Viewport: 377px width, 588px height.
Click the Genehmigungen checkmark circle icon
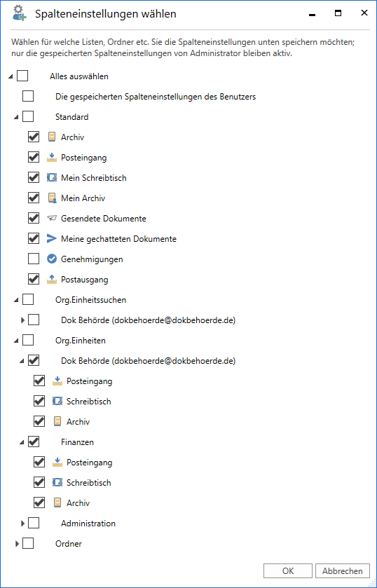point(52,259)
